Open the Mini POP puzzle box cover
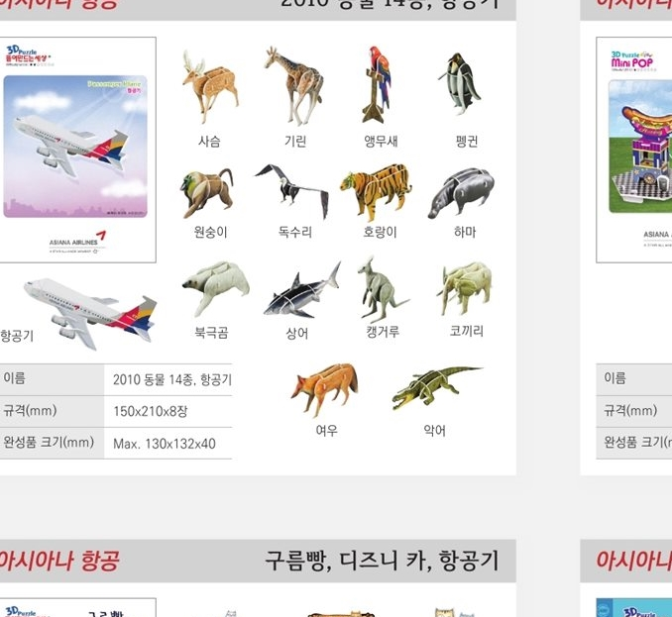Image resolution: width=672 pixels, height=617 pixels. click(634, 150)
